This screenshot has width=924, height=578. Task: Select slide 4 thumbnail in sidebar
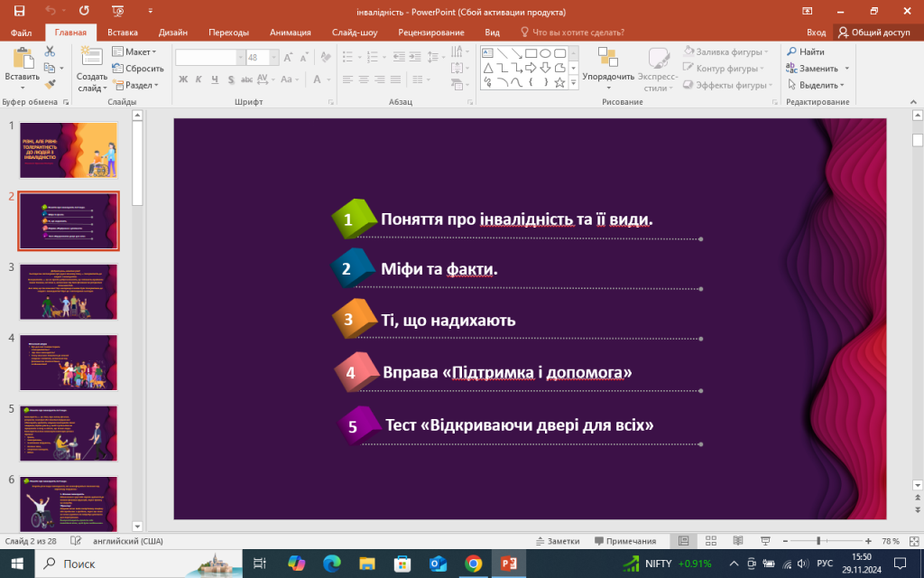(68, 362)
